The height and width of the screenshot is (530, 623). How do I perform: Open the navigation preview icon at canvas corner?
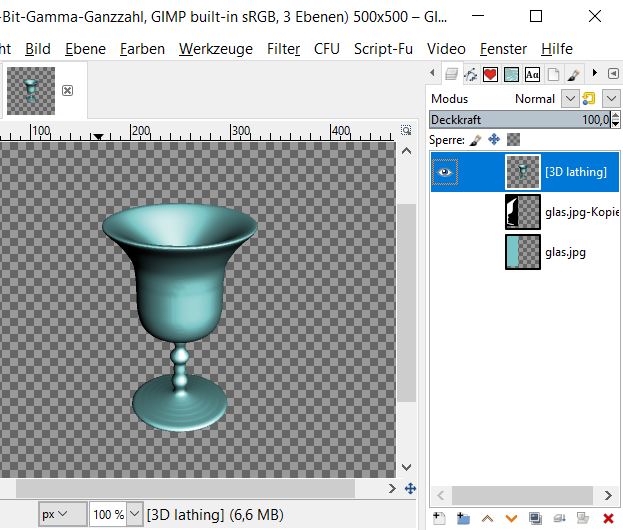(x=408, y=489)
